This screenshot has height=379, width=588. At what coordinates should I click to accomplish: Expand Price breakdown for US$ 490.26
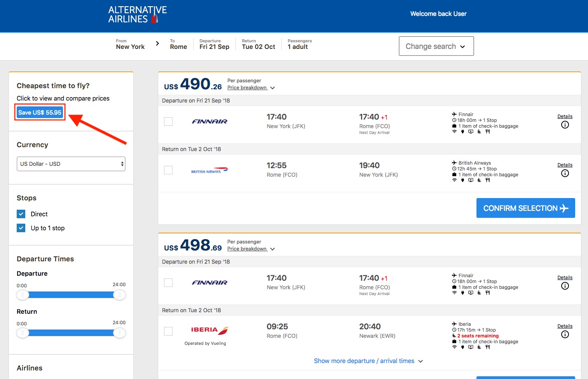(x=251, y=88)
